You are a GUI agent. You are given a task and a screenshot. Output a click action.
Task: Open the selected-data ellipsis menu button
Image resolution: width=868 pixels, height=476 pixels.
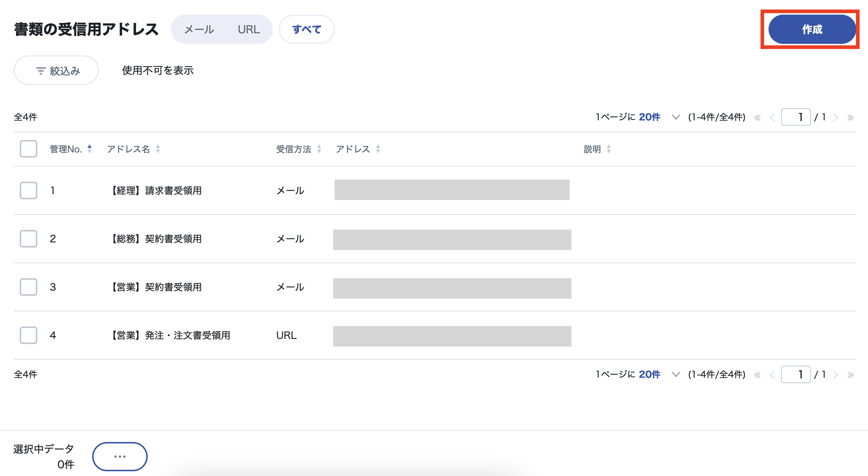(120, 457)
